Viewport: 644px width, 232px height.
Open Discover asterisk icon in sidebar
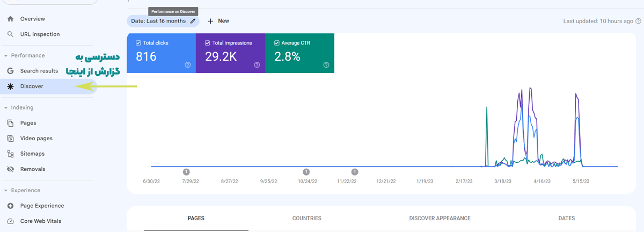(x=10, y=86)
